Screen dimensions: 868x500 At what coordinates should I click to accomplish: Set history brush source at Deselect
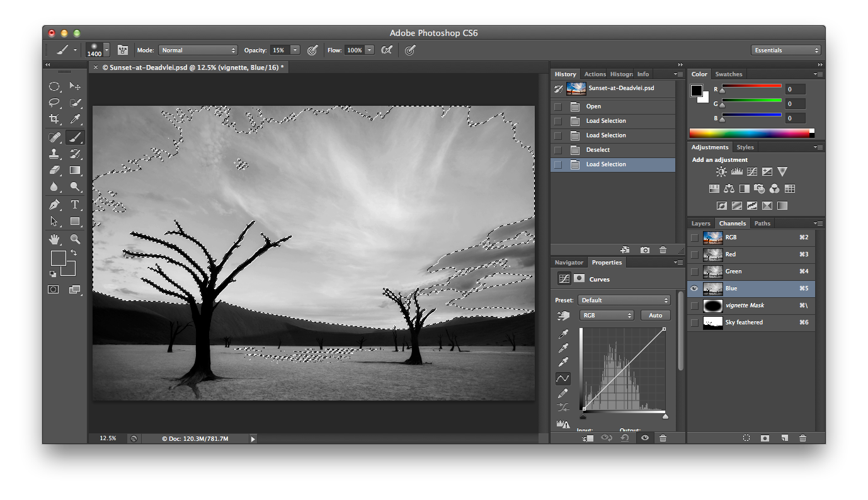[x=558, y=150]
